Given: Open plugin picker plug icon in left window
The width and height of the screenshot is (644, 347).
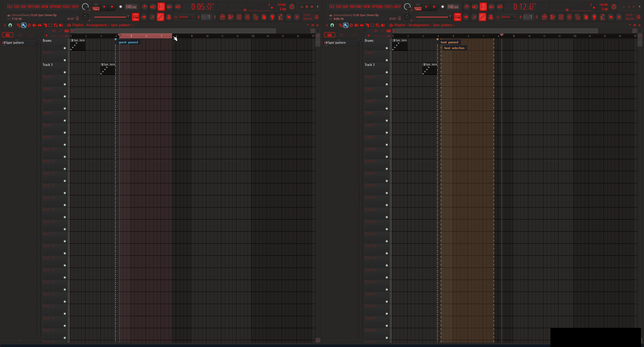Looking at the screenshot, I should 272,17.
